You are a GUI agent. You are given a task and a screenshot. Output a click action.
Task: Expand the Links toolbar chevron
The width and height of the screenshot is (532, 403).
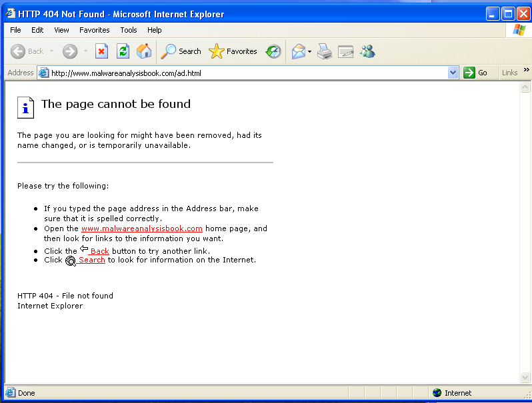tap(526, 70)
